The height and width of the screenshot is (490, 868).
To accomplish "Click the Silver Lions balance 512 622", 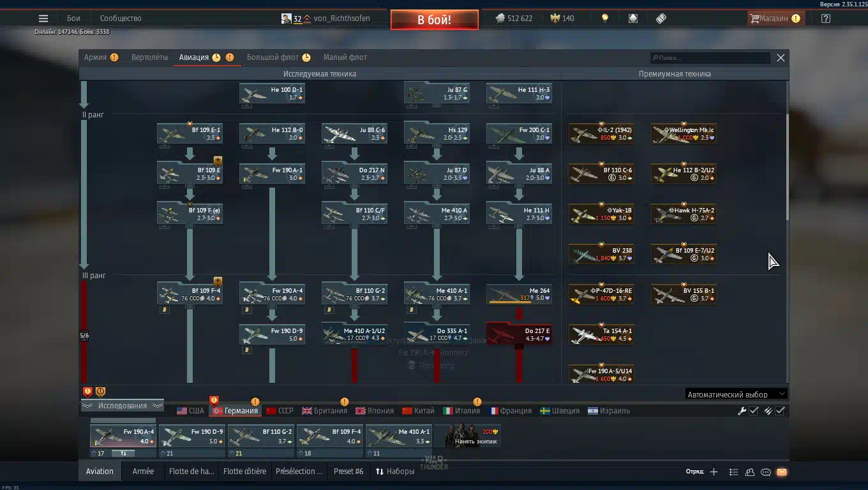I will pyautogui.click(x=514, y=19).
